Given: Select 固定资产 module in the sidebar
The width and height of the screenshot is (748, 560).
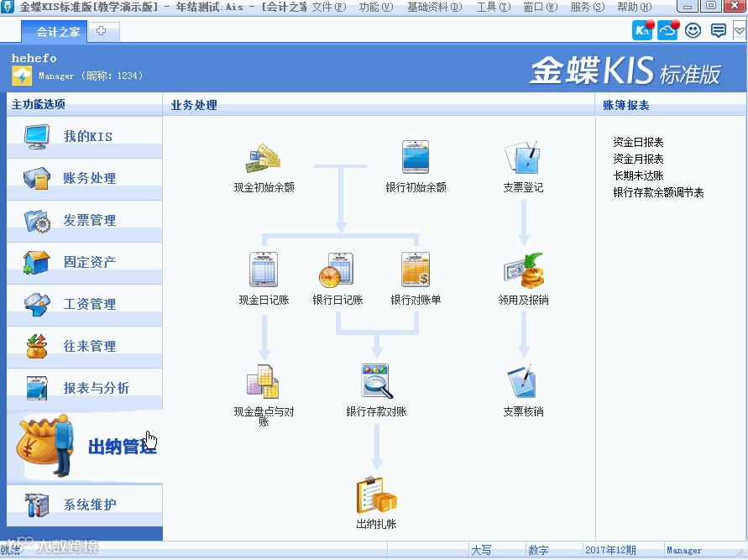Looking at the screenshot, I should (85, 262).
